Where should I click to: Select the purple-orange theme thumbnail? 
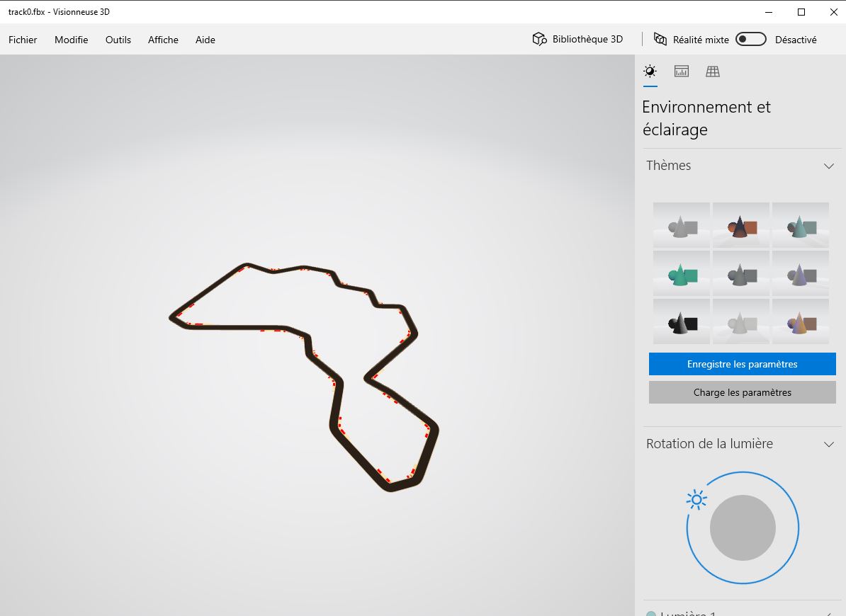[800, 321]
